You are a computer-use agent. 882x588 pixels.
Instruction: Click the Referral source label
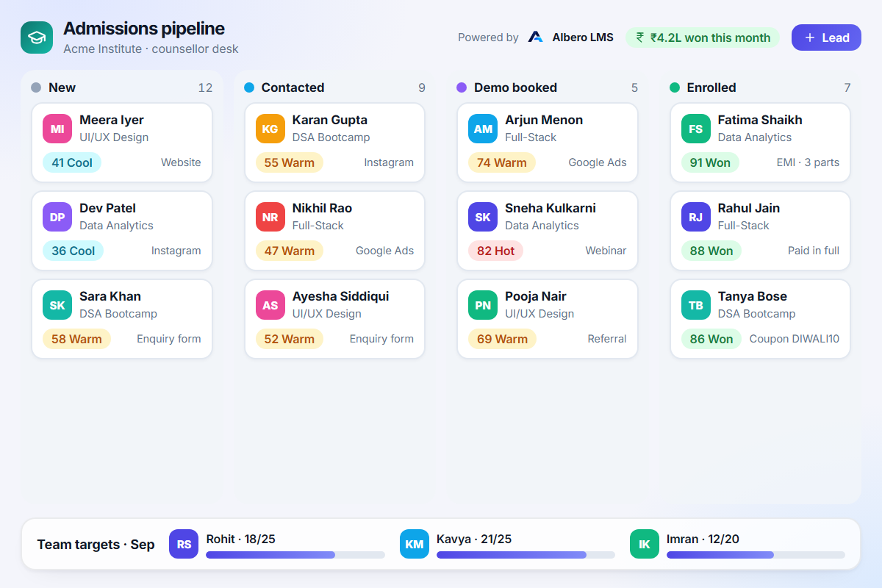607,339
